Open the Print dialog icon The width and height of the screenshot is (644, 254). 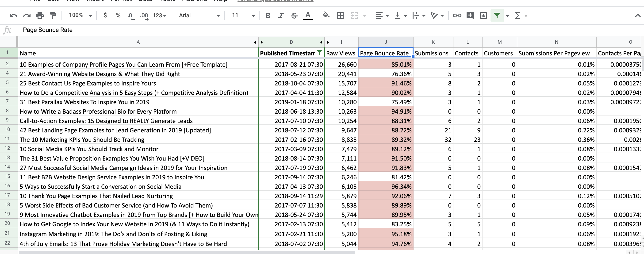pos(39,15)
